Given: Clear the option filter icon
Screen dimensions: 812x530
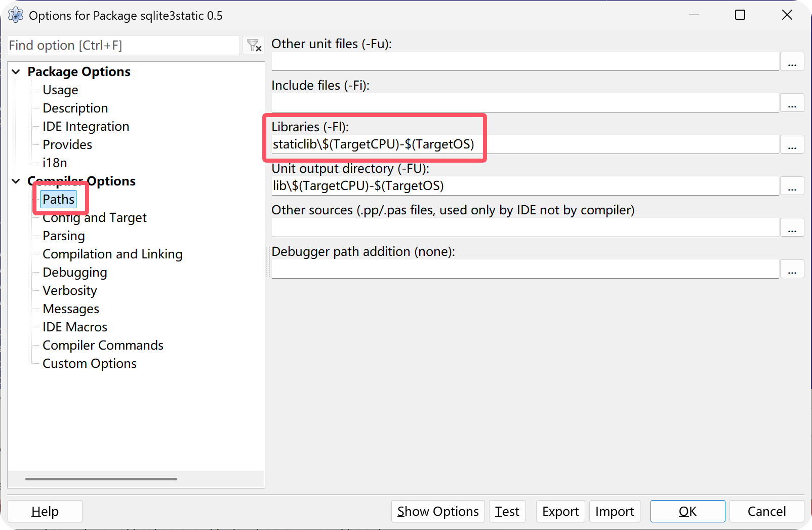Looking at the screenshot, I should (254, 46).
